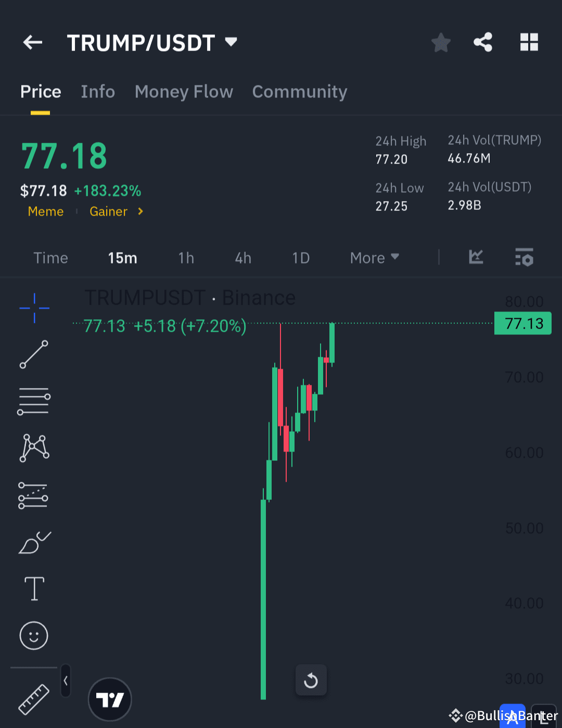The width and height of the screenshot is (562, 728).
Task: Select the text annotation tool
Action: [x=33, y=588]
